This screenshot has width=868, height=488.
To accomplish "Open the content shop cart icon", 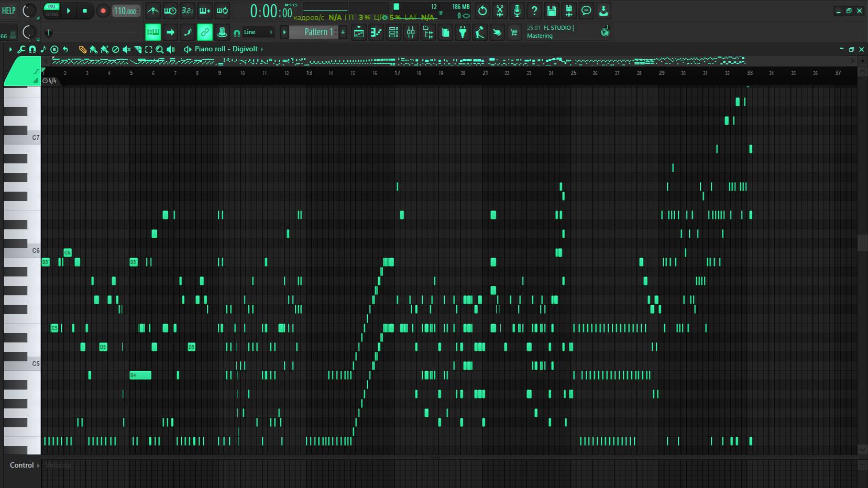I will point(514,32).
